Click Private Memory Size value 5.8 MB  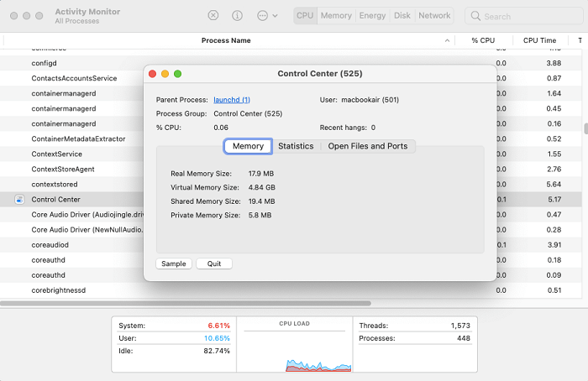coord(260,216)
